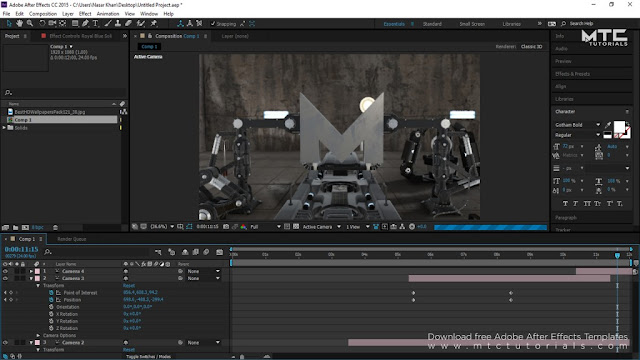Select the Horizontal Type tool

(x=96, y=24)
